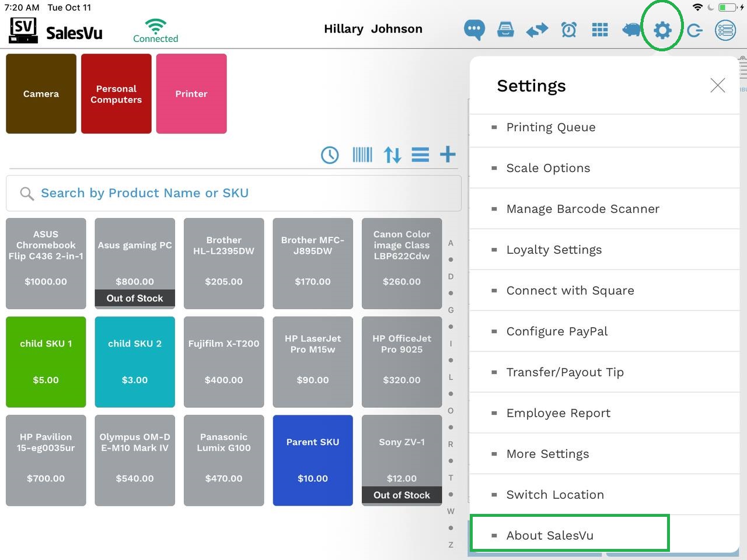Click the plus add product icon
Screen dimensions: 747x560
click(448, 155)
